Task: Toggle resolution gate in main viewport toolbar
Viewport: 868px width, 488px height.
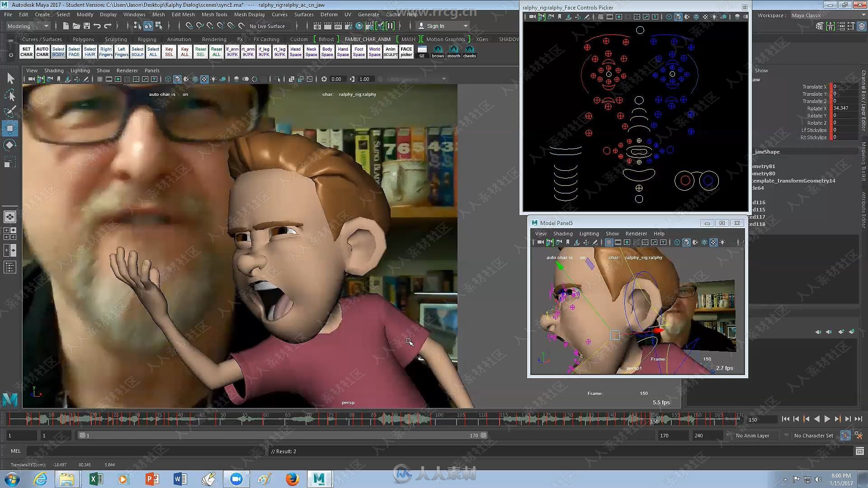Action: (x=118, y=79)
